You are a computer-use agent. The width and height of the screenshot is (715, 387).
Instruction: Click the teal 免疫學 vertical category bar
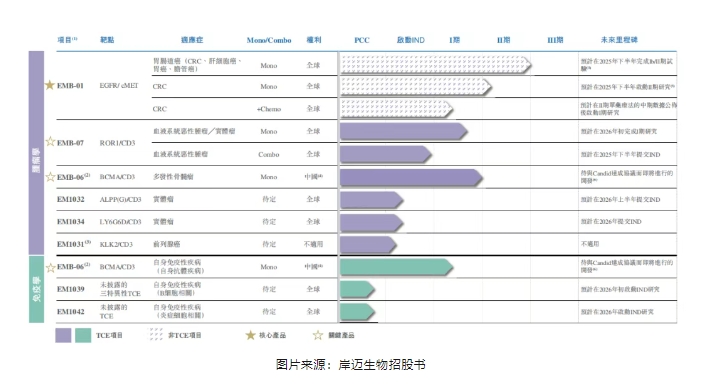(36, 289)
